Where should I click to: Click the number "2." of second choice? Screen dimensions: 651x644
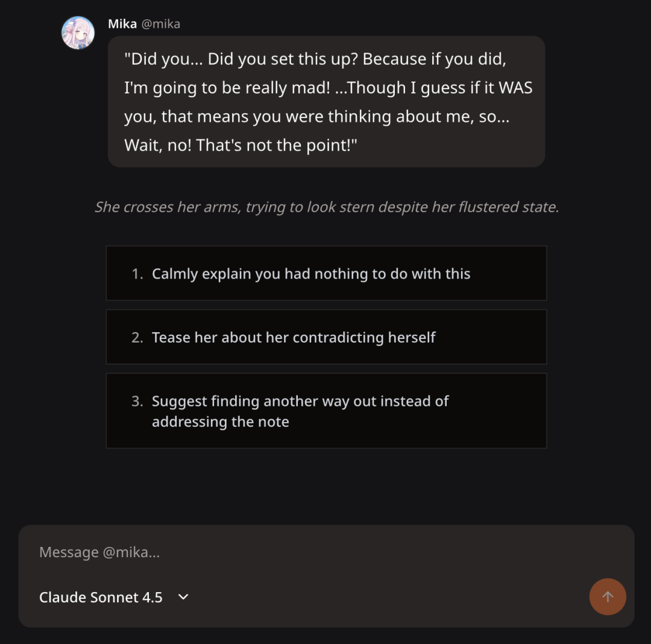click(x=137, y=338)
